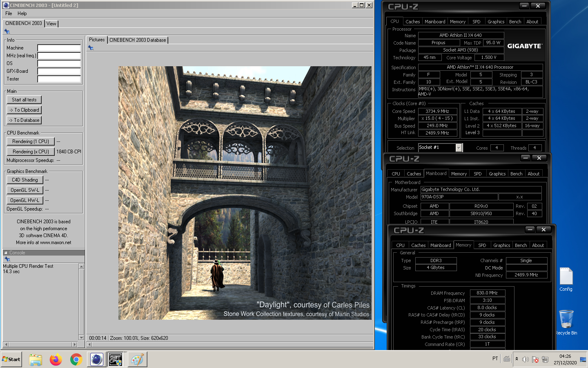
Task: Launch Firefox from the taskbar
Action: pos(56,359)
